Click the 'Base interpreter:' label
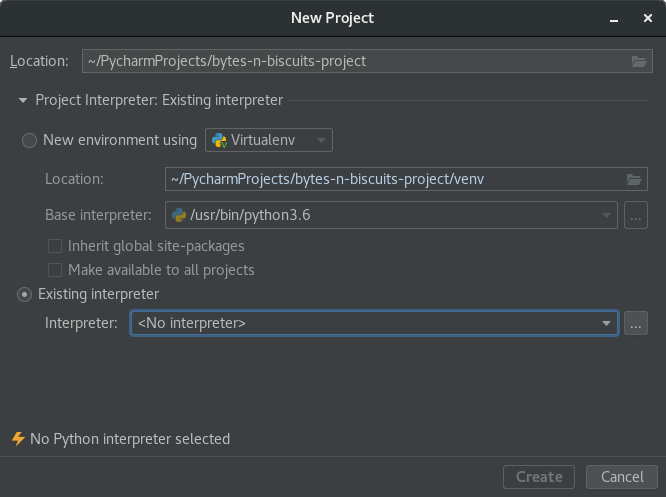666x497 pixels. 98,215
